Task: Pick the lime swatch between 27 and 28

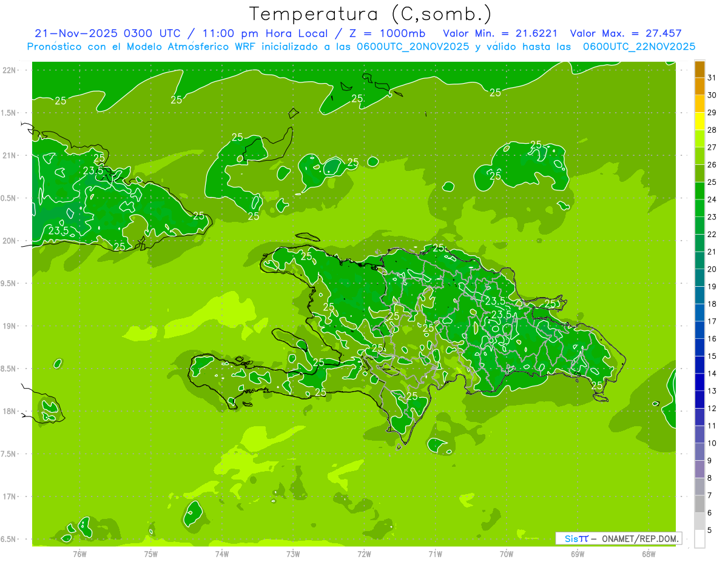Action: 699,139
